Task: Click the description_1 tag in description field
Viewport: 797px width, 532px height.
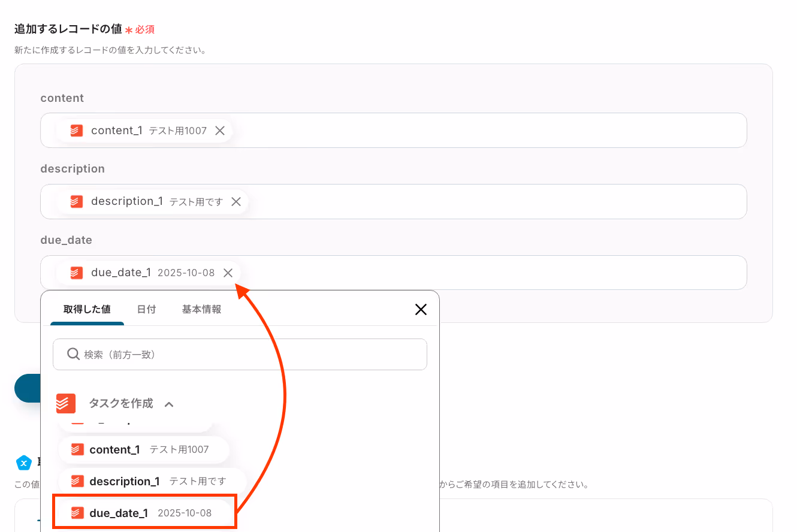Action: tap(152, 202)
